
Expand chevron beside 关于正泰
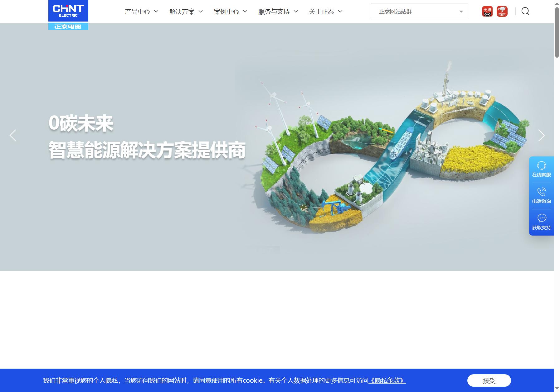coord(340,12)
